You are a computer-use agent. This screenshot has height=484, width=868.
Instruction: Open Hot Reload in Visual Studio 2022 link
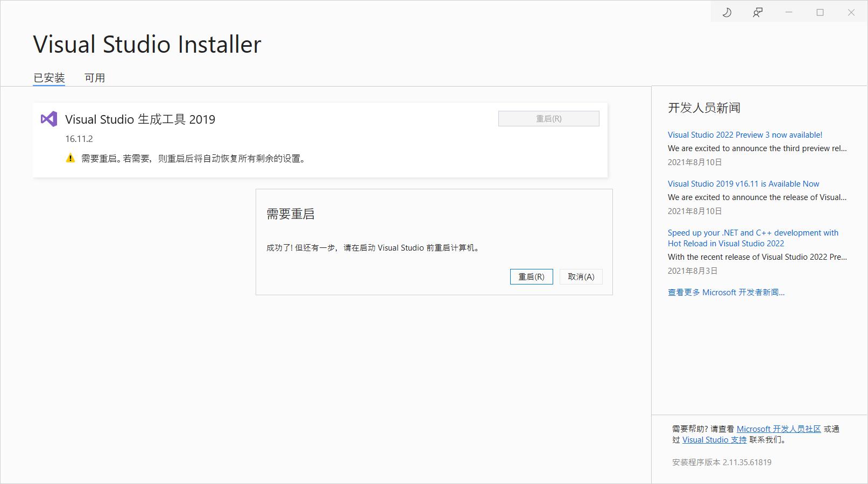tap(753, 238)
